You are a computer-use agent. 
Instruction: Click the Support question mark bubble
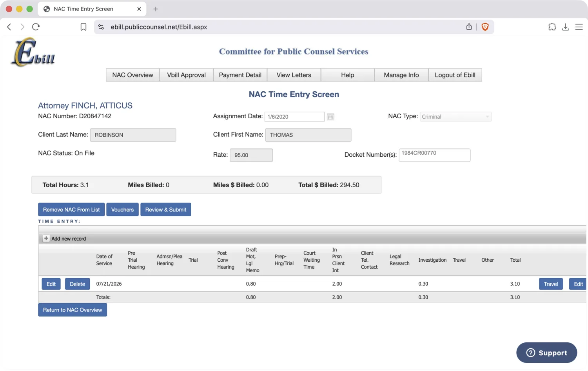(x=546, y=353)
